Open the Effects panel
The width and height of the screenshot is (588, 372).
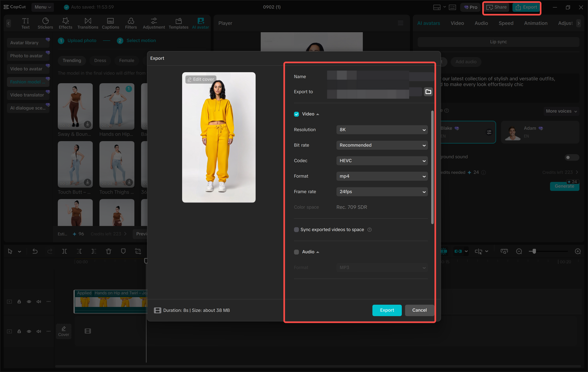pyautogui.click(x=65, y=23)
